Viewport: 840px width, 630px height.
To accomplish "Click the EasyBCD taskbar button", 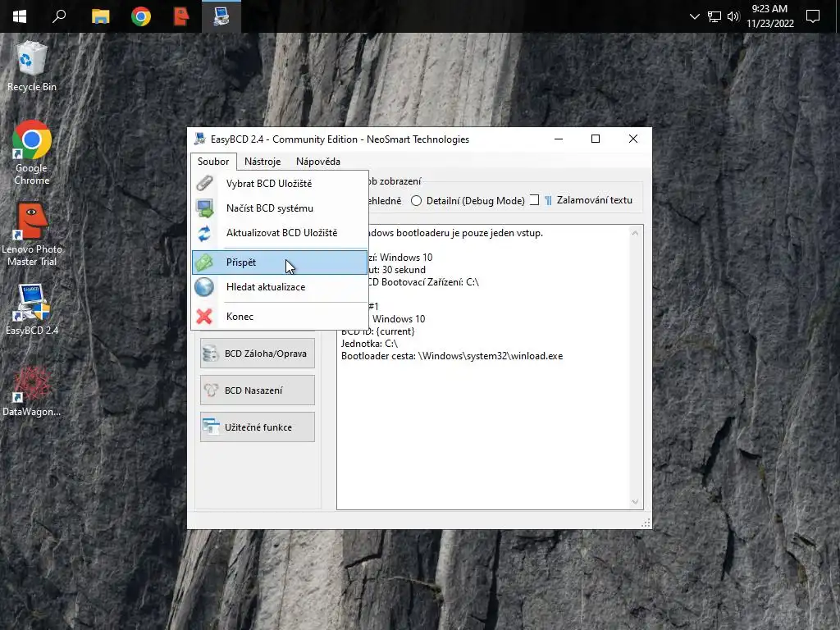I will (221, 16).
